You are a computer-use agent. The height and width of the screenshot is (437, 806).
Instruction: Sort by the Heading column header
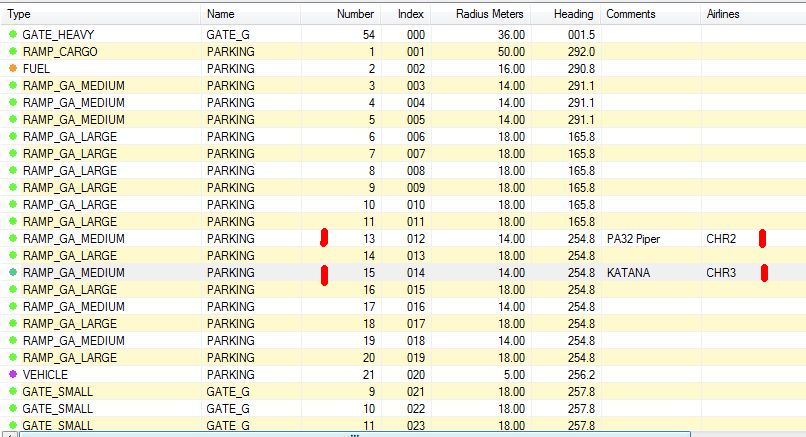point(565,14)
